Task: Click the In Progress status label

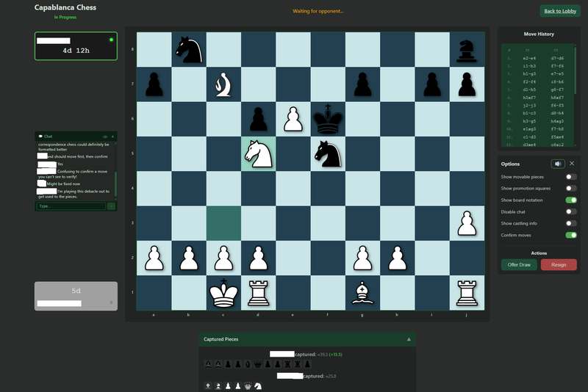Action: 65,17
